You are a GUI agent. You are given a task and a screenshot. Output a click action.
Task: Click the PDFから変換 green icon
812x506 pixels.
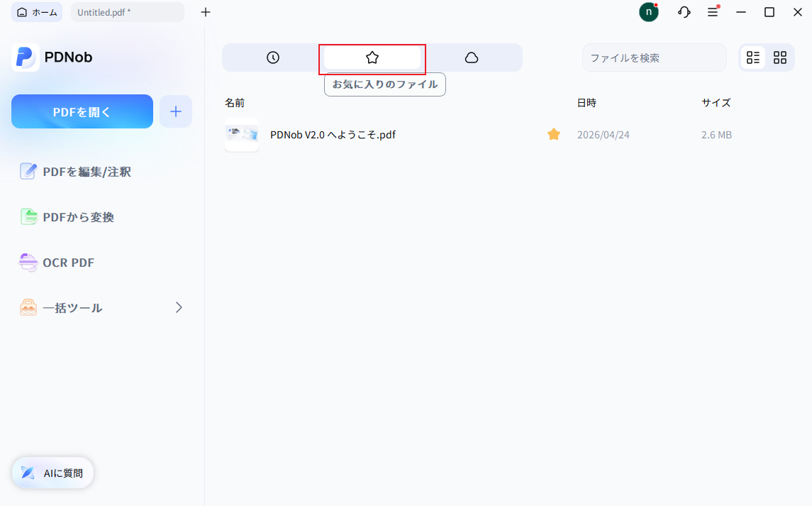click(28, 216)
